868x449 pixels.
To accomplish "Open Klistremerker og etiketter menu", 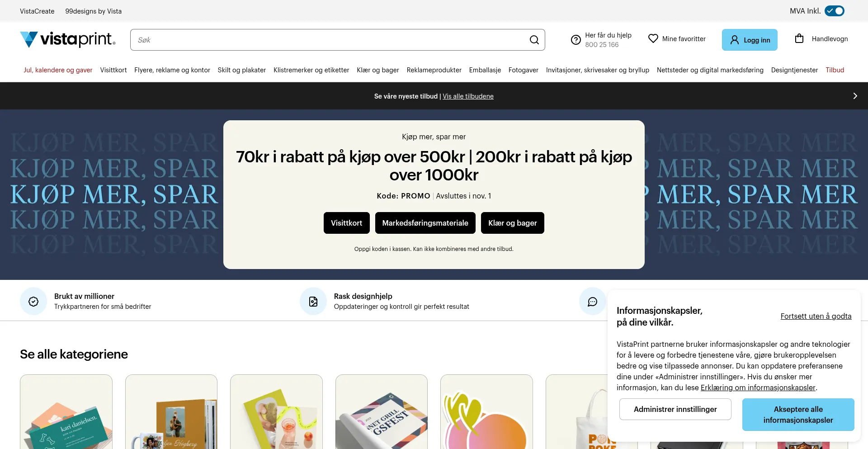I will [x=311, y=70].
